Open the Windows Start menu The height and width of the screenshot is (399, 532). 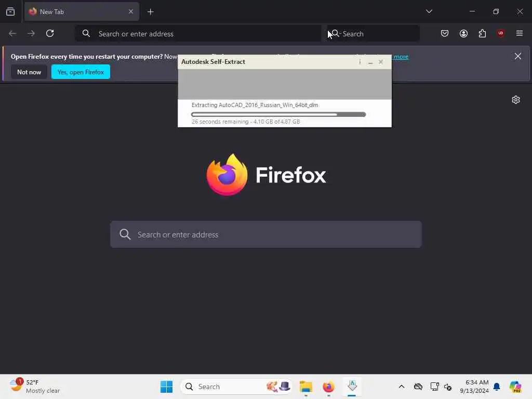coord(166,387)
